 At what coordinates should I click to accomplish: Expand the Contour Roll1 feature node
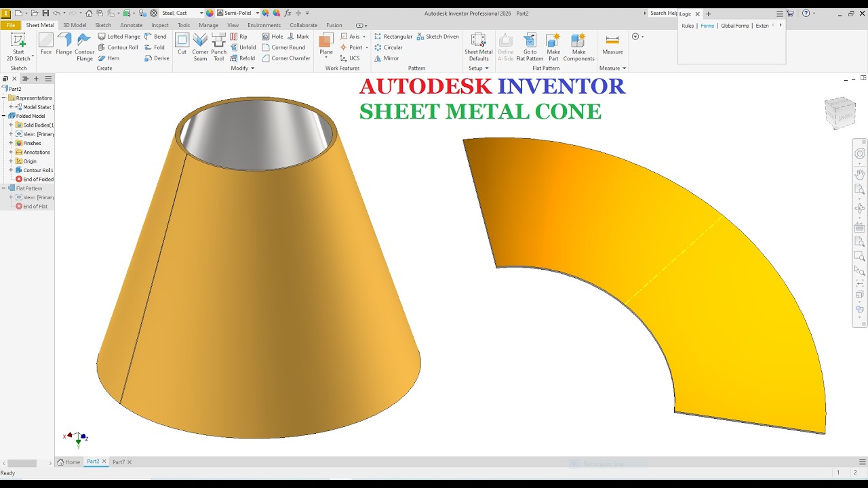(11, 170)
